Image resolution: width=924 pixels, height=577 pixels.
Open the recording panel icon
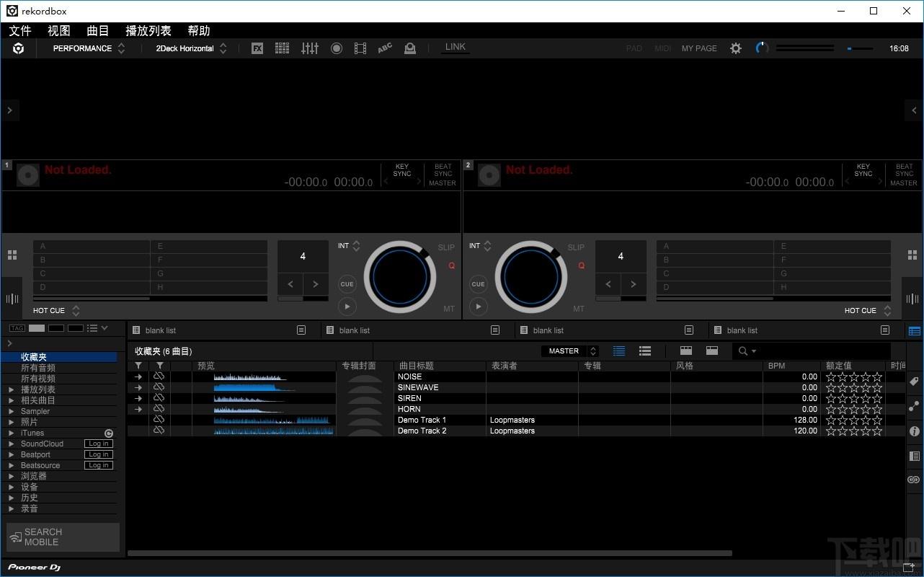click(337, 48)
